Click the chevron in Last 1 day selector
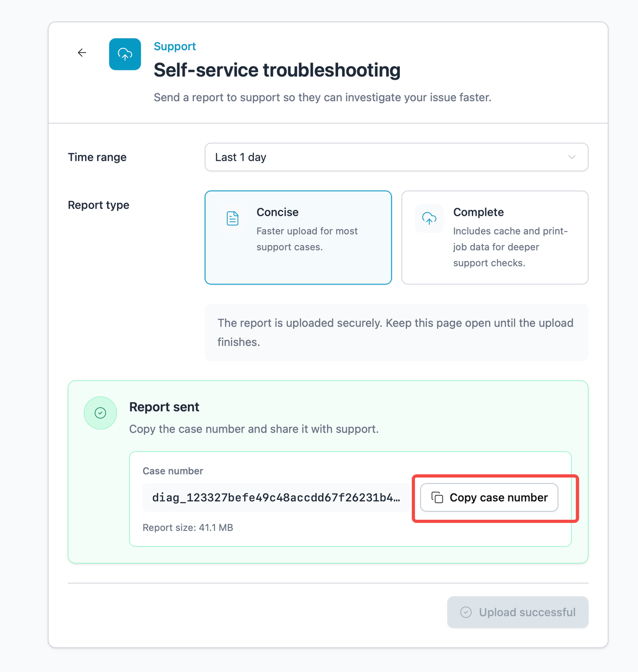Screen dimensions: 638x672 click(x=572, y=157)
